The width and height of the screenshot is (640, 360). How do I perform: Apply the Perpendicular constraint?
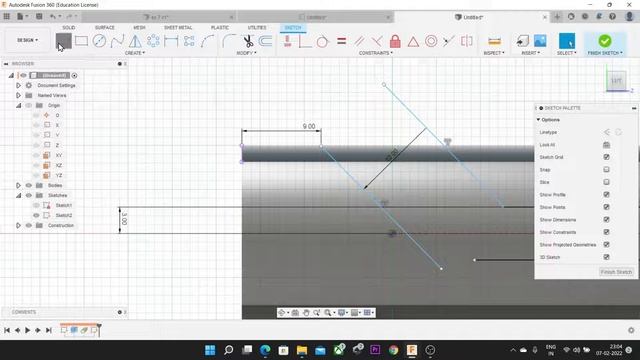coord(377,41)
